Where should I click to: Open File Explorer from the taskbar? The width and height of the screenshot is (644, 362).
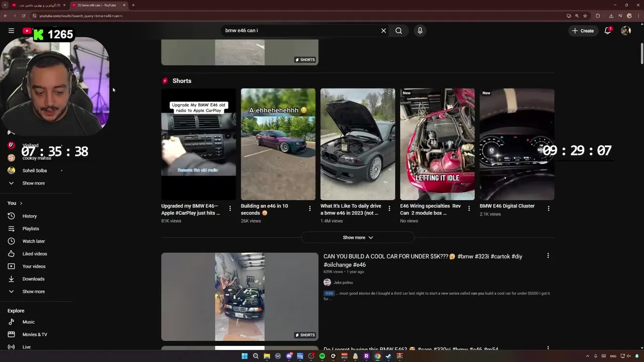(x=267, y=356)
